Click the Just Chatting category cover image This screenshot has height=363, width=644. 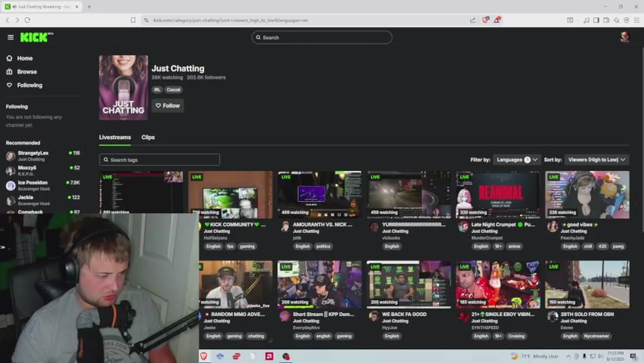[123, 88]
